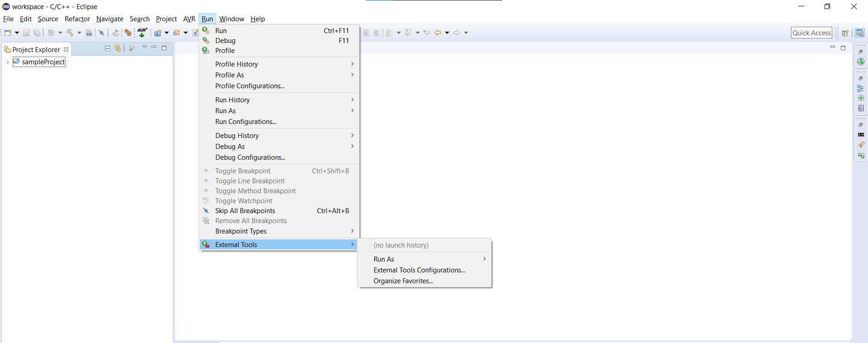Click the waffle-grid toolbar icon
This screenshot has height=343, width=868.
(x=128, y=33)
